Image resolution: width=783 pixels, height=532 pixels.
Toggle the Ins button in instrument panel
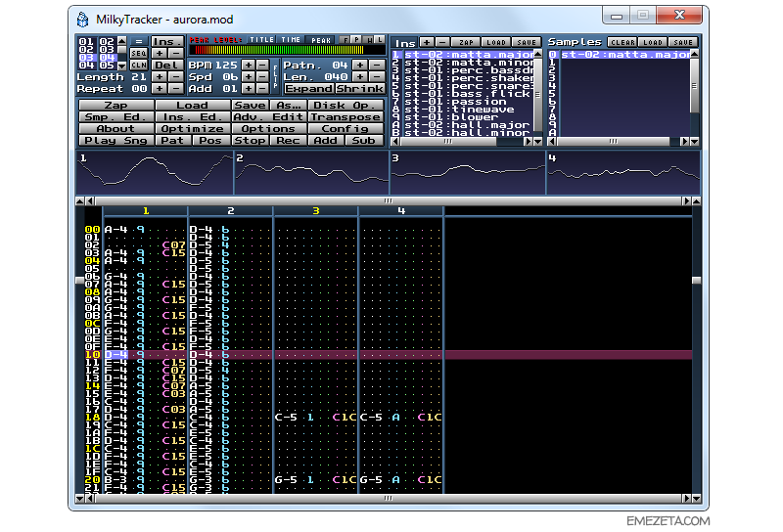click(x=405, y=43)
